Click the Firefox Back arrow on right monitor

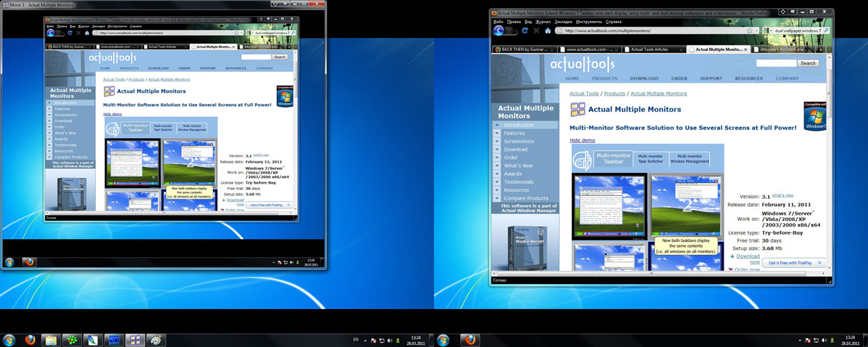498,30
